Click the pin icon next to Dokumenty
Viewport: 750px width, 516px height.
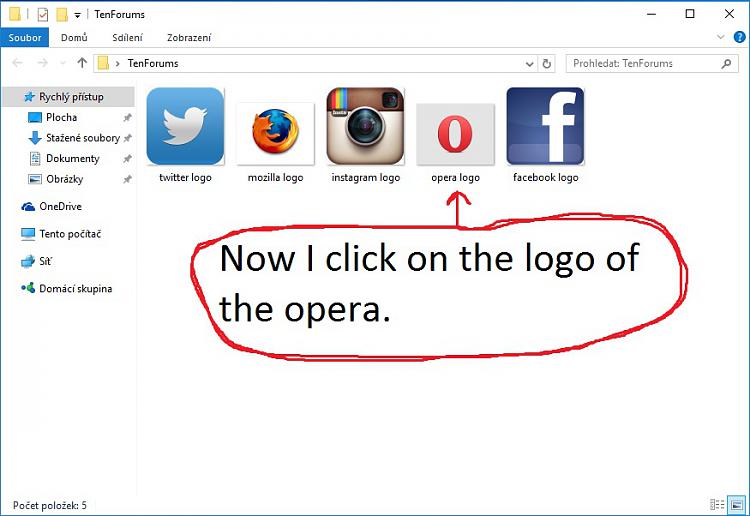(x=127, y=159)
